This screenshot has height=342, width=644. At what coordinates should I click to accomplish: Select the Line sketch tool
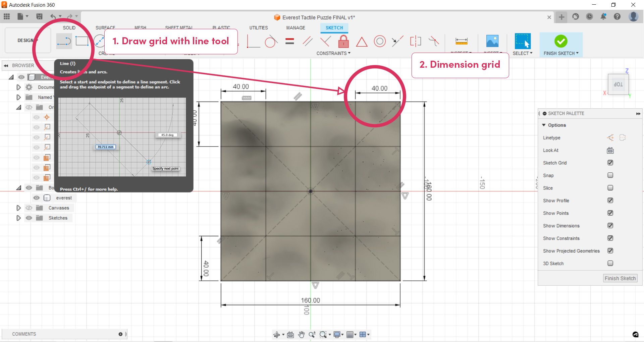[64, 41]
